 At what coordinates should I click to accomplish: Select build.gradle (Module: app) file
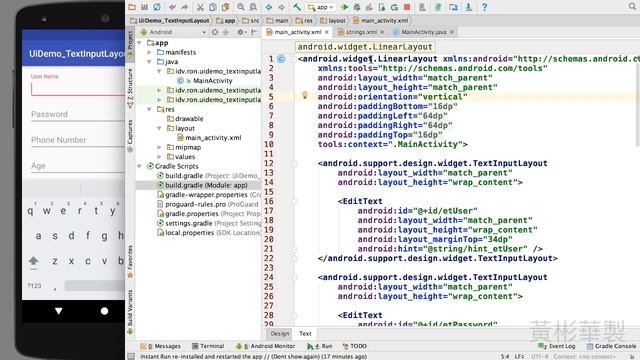[x=198, y=185]
